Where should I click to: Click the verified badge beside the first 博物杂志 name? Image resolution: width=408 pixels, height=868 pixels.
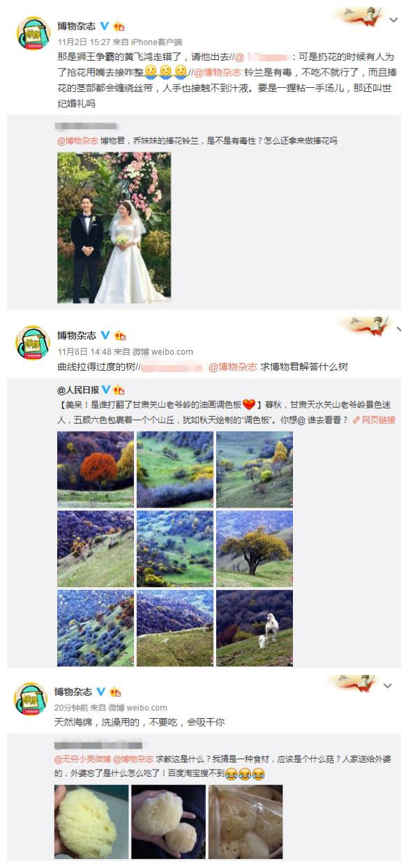(x=105, y=26)
